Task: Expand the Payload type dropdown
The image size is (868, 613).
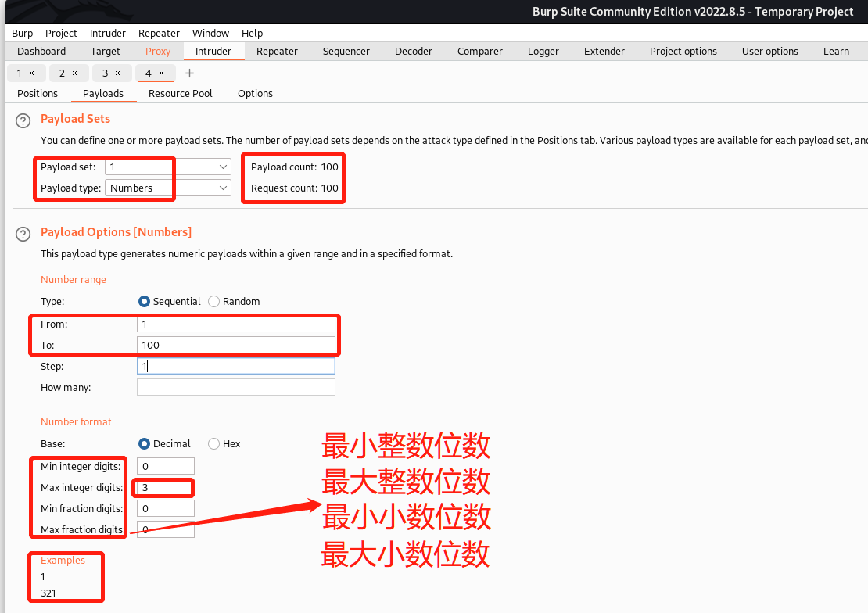Action: coord(168,188)
